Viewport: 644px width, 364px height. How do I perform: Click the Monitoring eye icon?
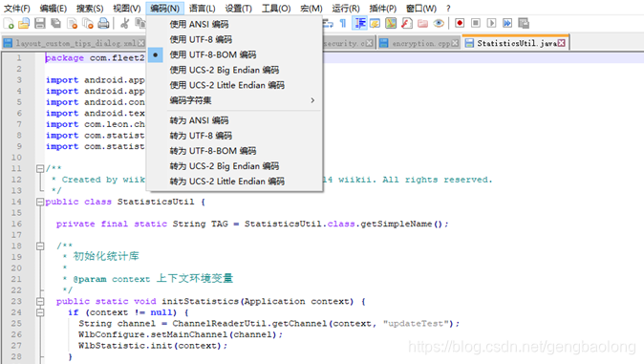coord(439,24)
